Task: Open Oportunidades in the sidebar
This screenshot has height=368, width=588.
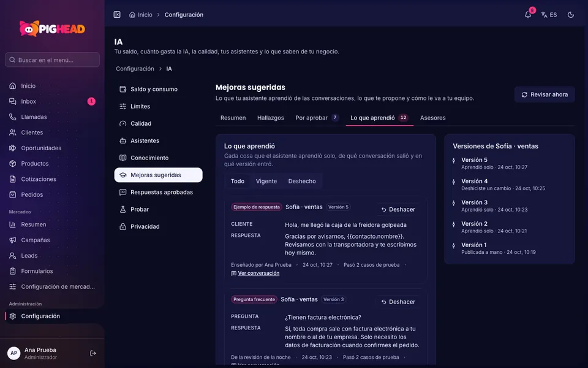Action: click(52, 148)
